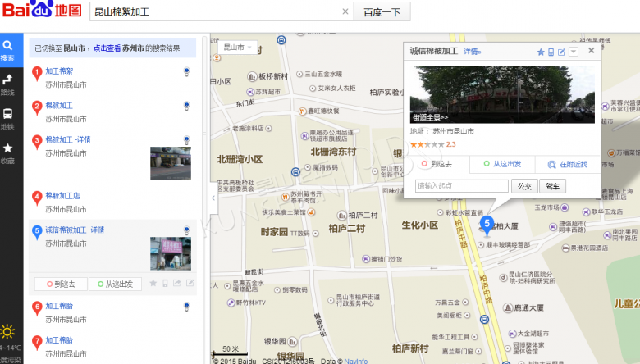Favorite the place with popup star icon

[541, 52]
